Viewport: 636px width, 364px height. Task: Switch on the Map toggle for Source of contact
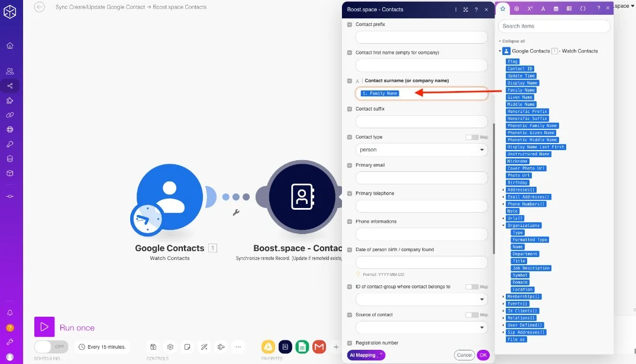[472, 315]
